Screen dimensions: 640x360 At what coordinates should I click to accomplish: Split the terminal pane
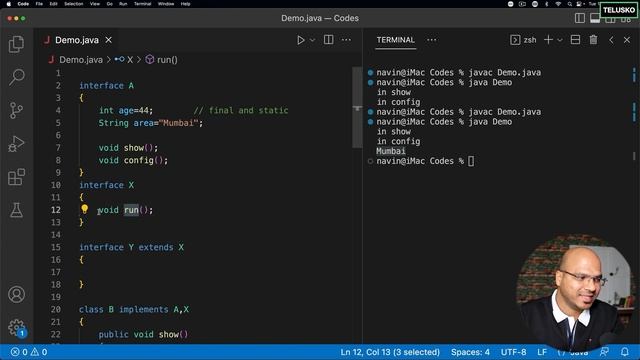click(x=575, y=40)
